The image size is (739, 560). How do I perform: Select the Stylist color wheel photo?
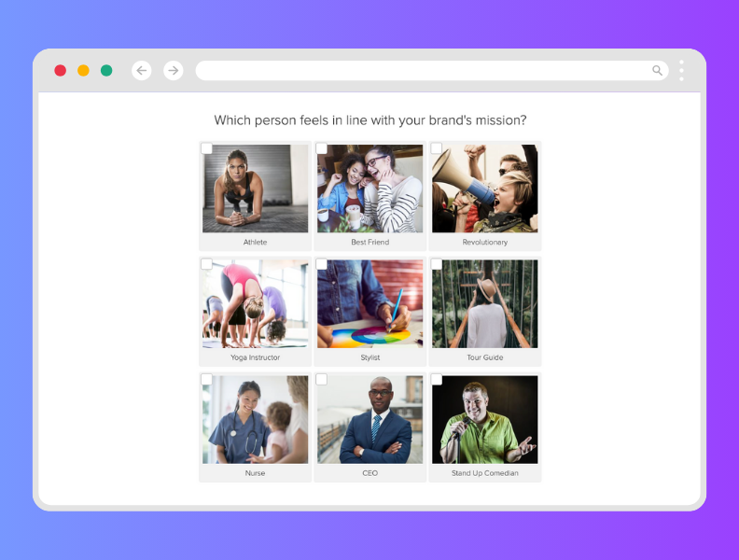coord(370,304)
